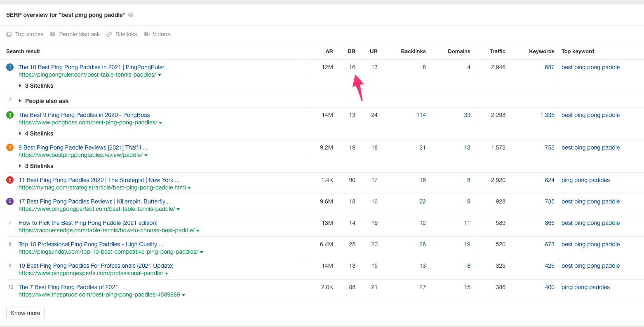Click the UR column header

tap(374, 51)
